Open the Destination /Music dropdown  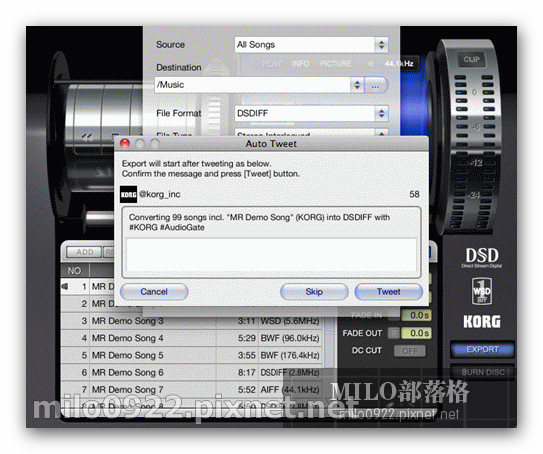[259, 85]
